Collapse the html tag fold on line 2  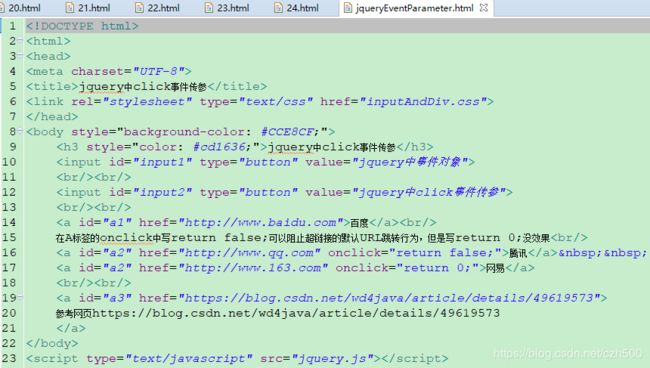[x=20, y=40]
